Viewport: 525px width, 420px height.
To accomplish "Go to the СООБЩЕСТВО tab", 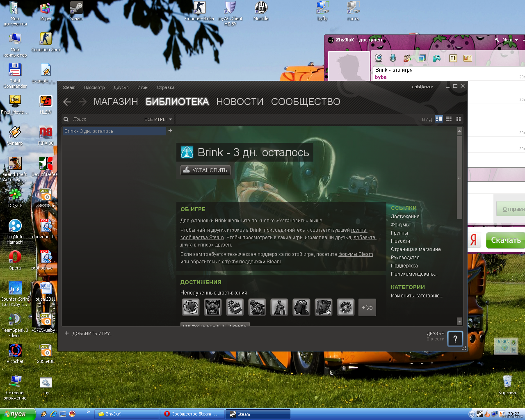I will tap(306, 102).
